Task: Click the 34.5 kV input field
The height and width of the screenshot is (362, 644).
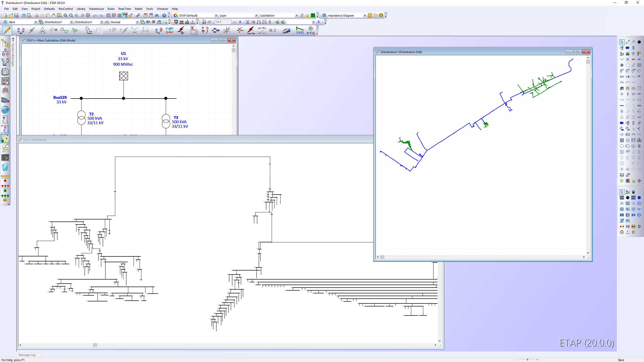Action: pos(223,22)
